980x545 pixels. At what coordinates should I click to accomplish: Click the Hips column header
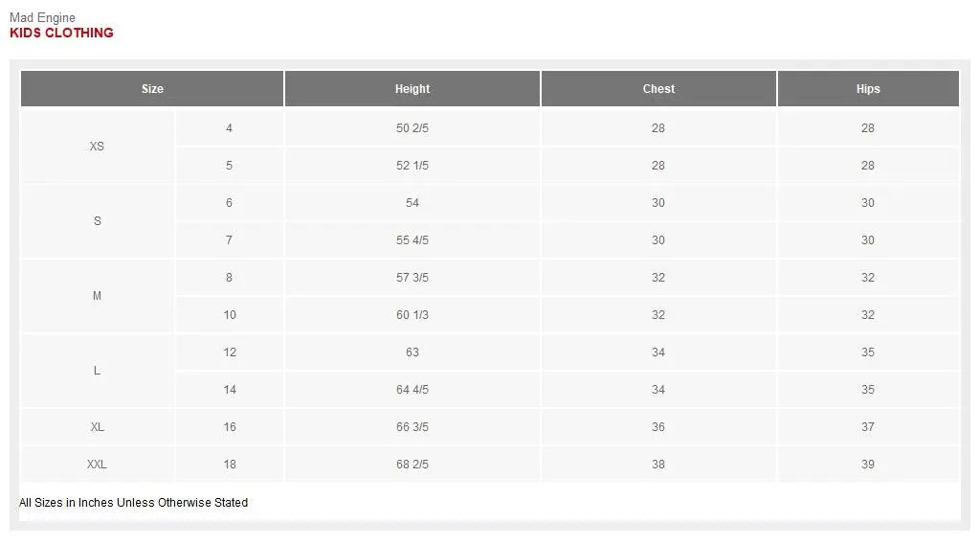coord(868,89)
